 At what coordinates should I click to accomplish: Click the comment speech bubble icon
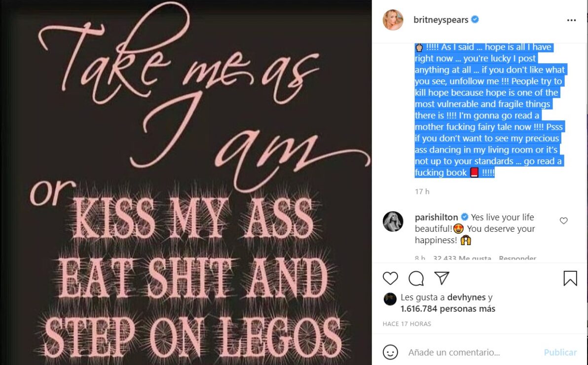416,278
